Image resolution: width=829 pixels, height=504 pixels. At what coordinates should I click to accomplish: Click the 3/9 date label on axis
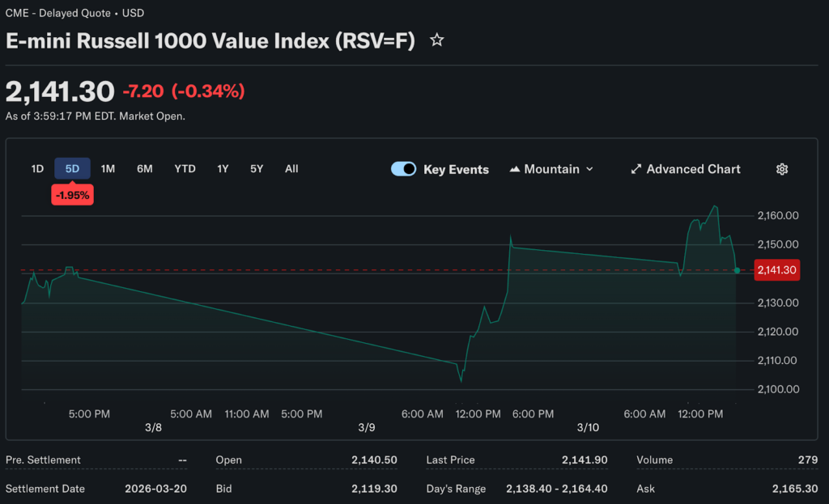coord(367,426)
